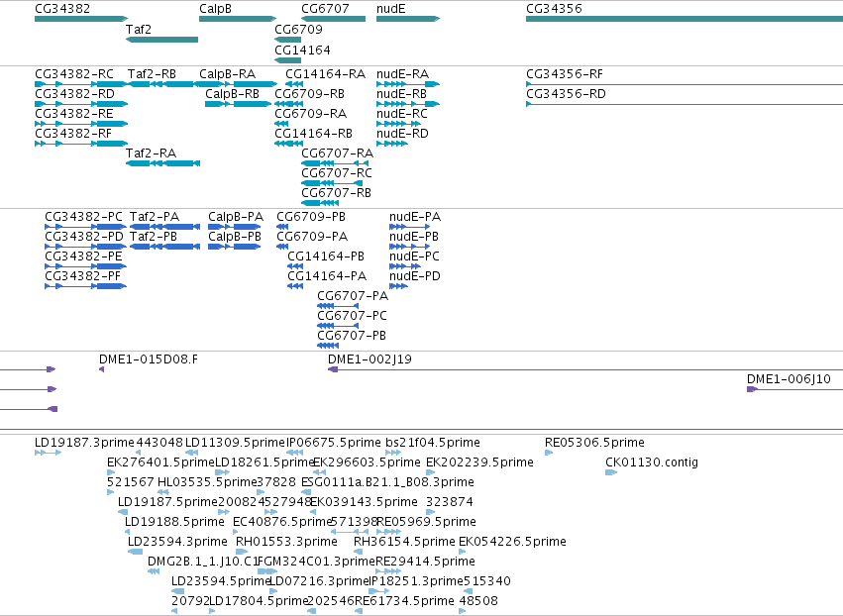Screen dimensions: 843x616
Task: Select protein nudE-PD
Action: [x=414, y=276]
